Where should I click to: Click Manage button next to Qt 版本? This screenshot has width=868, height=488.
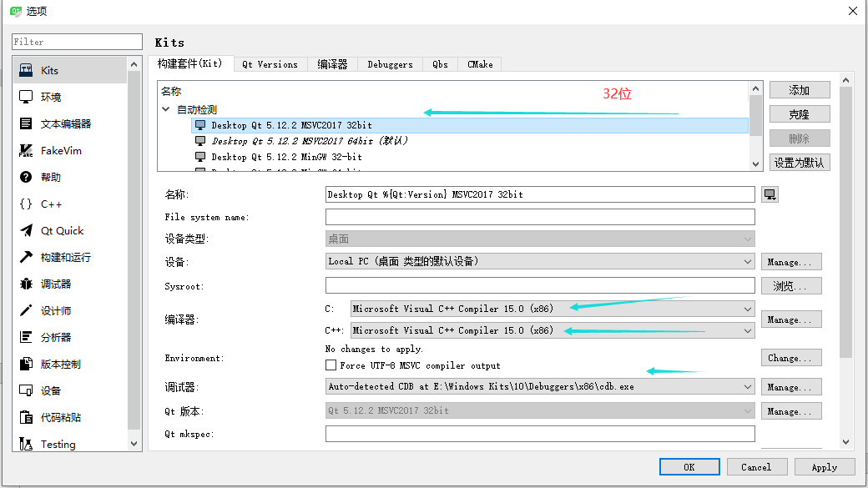click(x=791, y=411)
